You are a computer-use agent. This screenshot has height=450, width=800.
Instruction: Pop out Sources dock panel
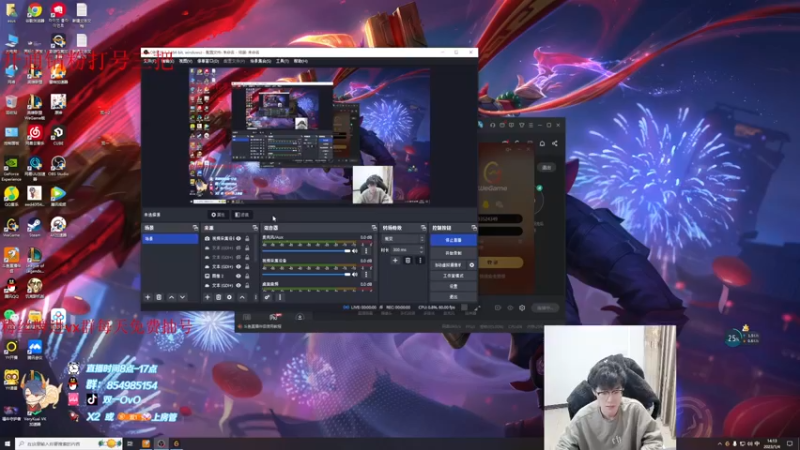(255, 228)
